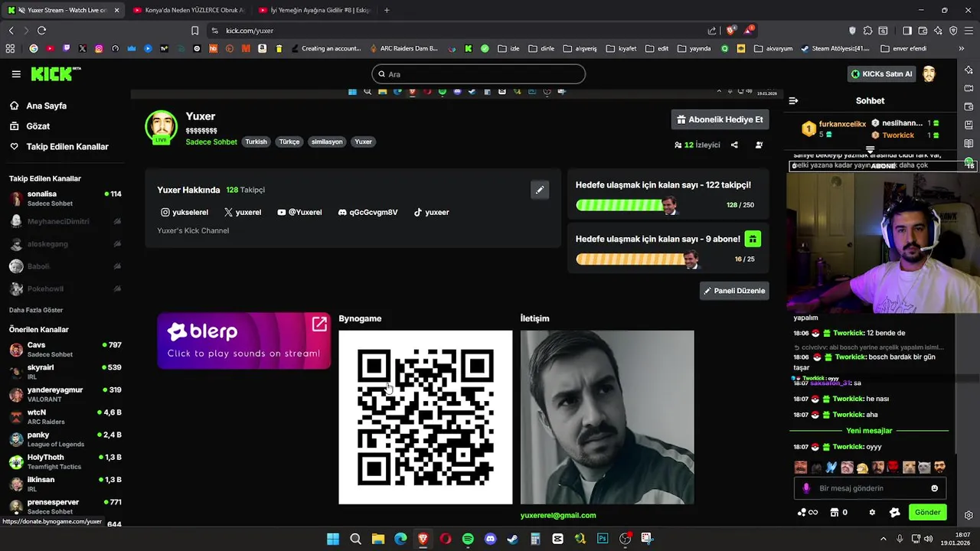Image resolution: width=980 pixels, height=551 pixels.
Task: Click the Brave Shields icon in the address bar
Action: click(x=730, y=31)
